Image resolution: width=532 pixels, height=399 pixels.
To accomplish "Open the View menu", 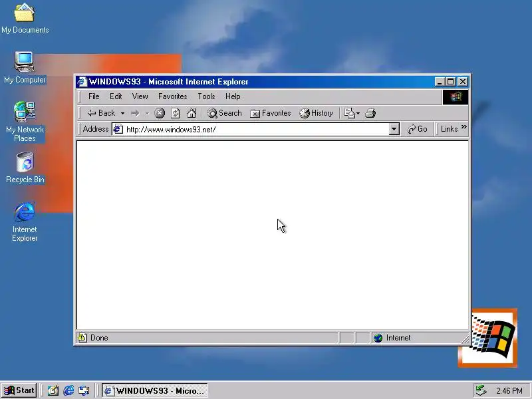I will coord(140,96).
